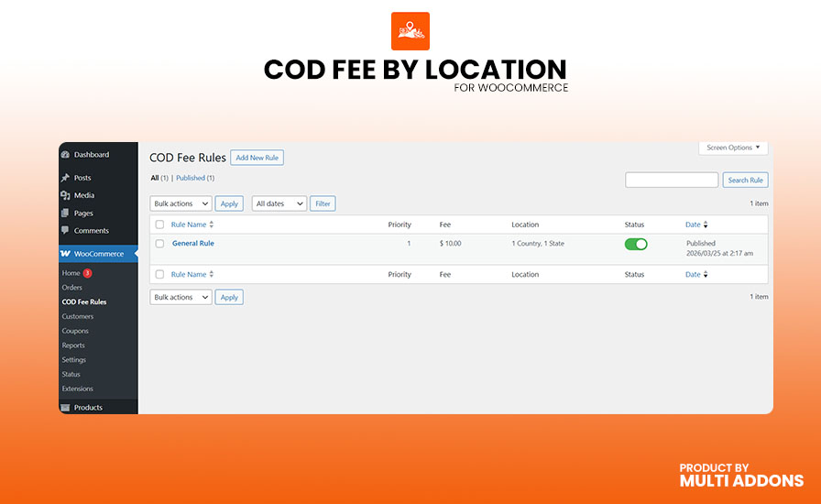Click the General Rule priority value 1
Screen dimensions: 821x504
[x=409, y=243]
